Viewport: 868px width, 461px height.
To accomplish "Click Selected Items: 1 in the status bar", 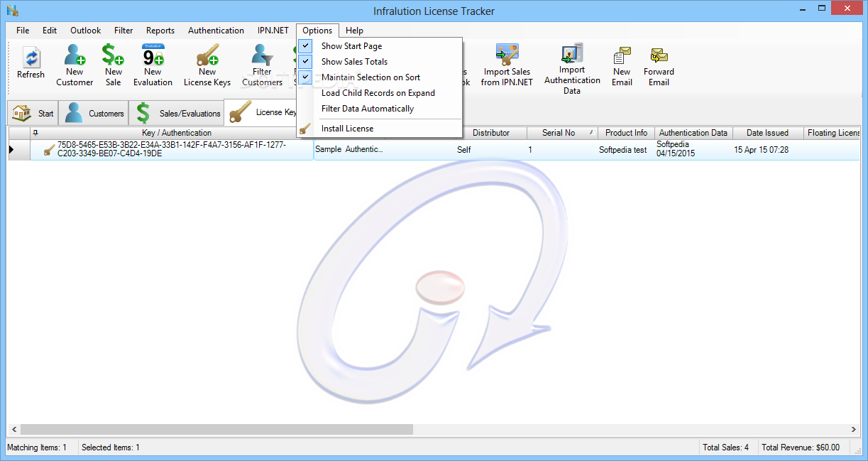I will coord(111,448).
